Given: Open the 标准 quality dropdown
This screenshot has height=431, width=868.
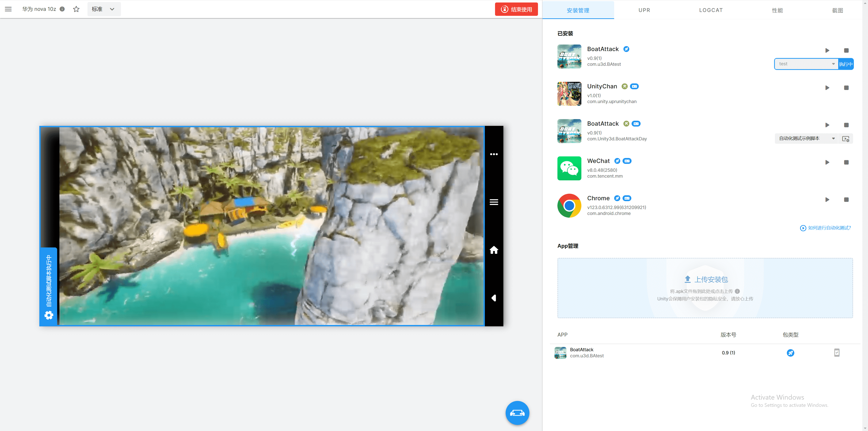Looking at the screenshot, I should [104, 9].
